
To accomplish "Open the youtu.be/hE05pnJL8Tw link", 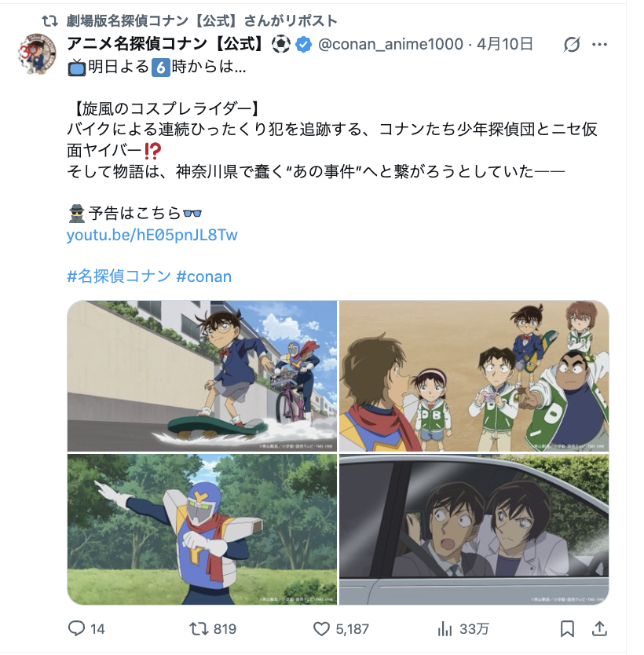I will (x=152, y=235).
